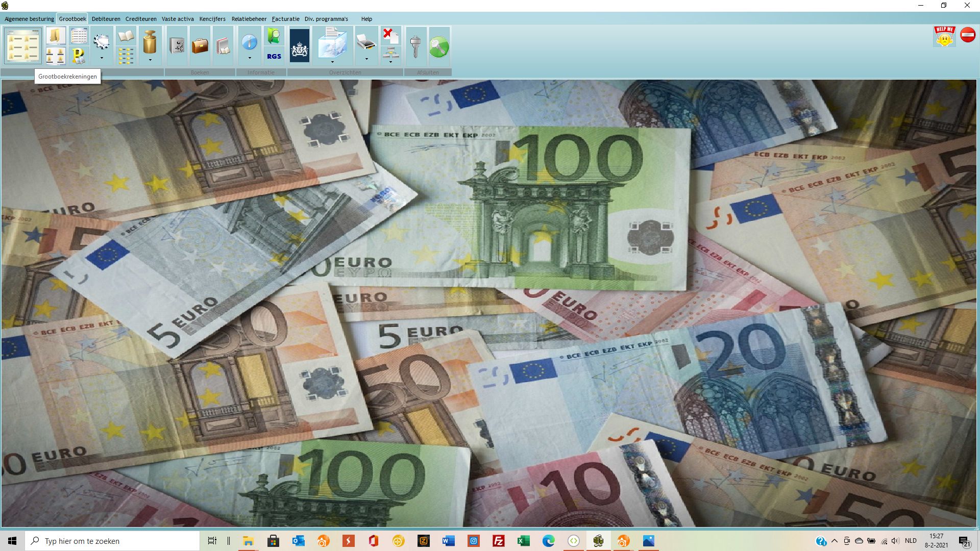Click the HELP ME smiley icon
Image resolution: width=980 pixels, height=551 pixels.
point(944,36)
